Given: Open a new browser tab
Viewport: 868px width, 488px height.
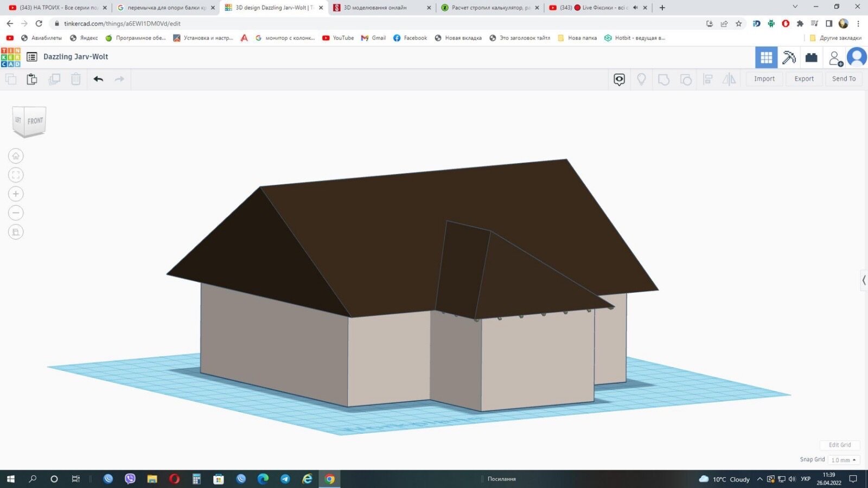Looking at the screenshot, I should tap(662, 8).
